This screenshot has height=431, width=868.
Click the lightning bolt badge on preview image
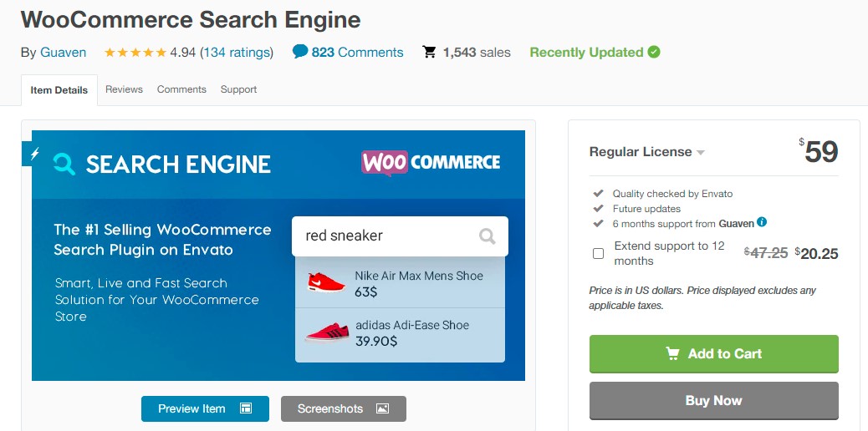click(x=34, y=154)
